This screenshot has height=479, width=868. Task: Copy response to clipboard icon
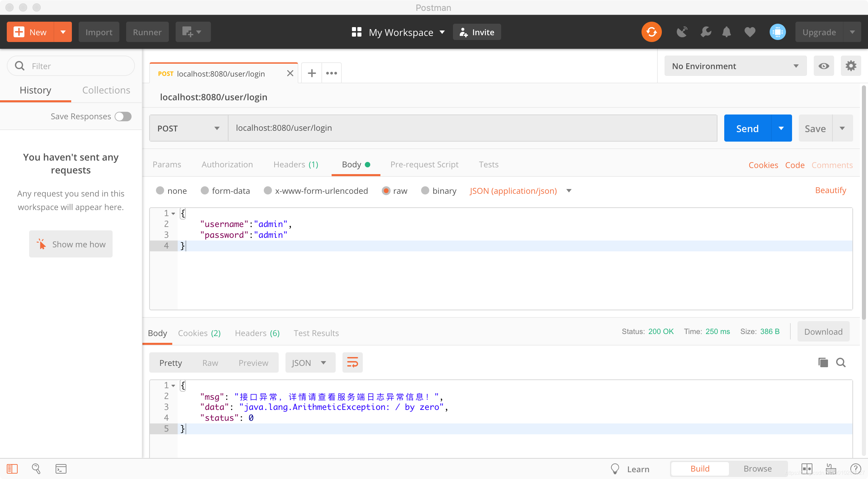(823, 362)
